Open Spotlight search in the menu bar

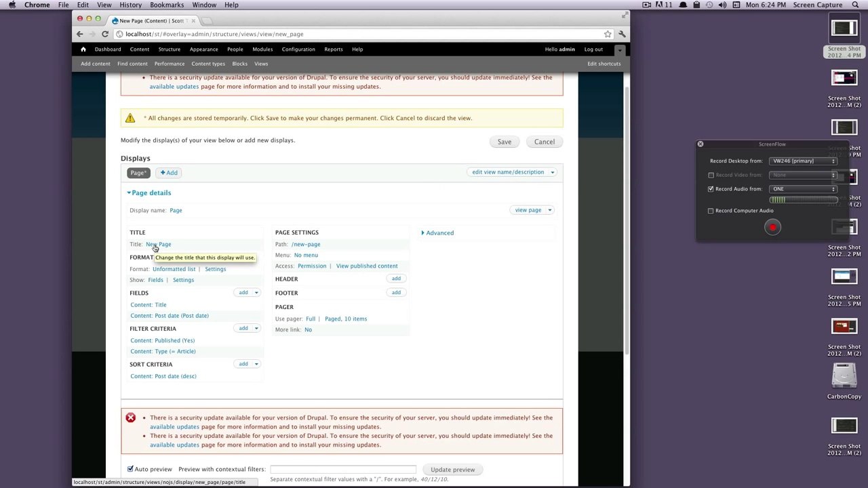pyautogui.click(x=856, y=5)
